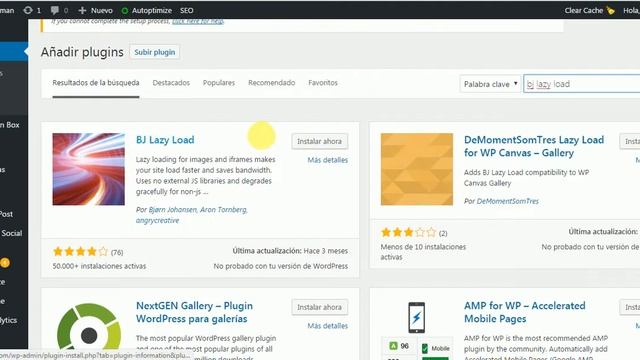Viewport: 640px width, 360px height.
Task: Open Más detalles for NextGEN Gallery
Action: click(328, 326)
